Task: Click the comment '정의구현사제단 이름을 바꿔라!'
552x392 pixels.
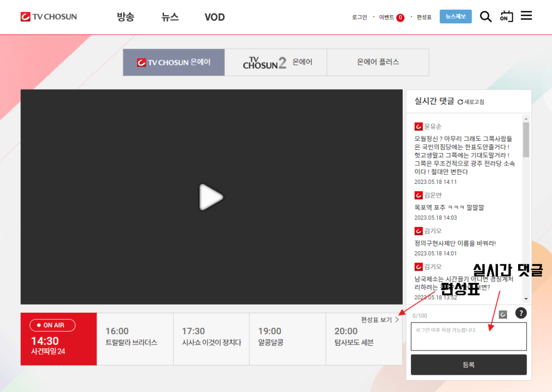Action: pyautogui.click(x=455, y=243)
